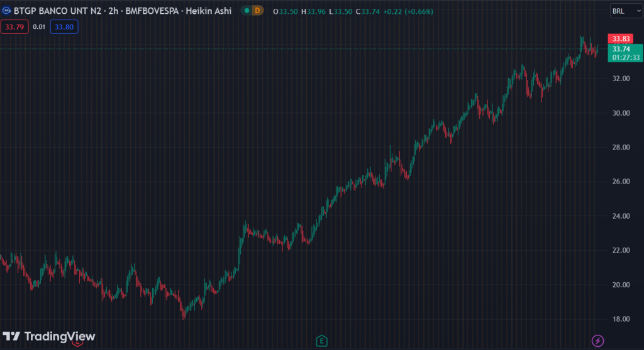Screen dimensions: 644x350
Task: Click the 24.00 price axis label
Action: pos(621,216)
